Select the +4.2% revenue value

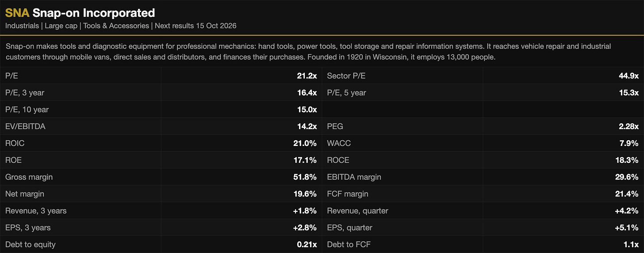pyautogui.click(x=627, y=211)
